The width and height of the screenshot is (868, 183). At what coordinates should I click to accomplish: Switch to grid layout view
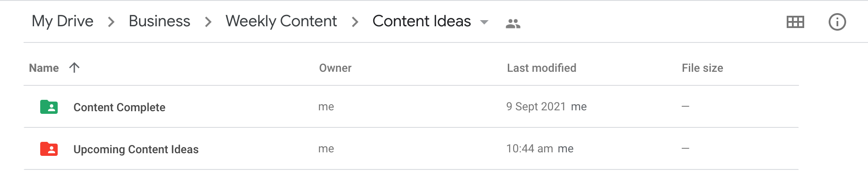coord(795,22)
